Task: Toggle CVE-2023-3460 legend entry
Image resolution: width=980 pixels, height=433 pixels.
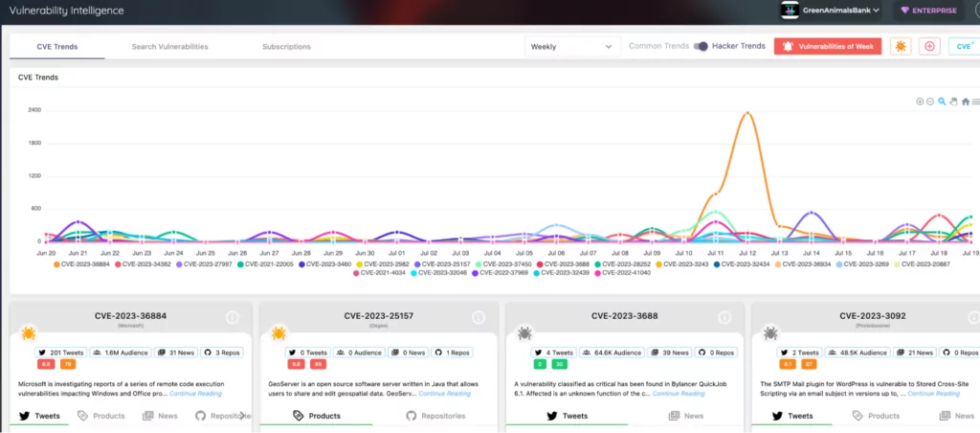Action: pos(324,264)
